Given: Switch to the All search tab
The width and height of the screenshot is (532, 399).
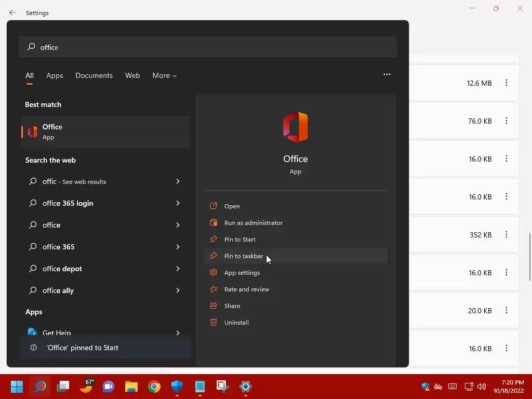Looking at the screenshot, I should (x=30, y=76).
